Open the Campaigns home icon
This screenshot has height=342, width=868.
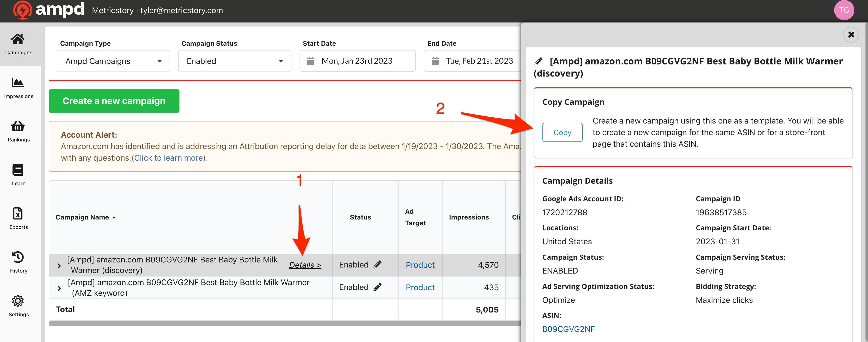tap(18, 39)
